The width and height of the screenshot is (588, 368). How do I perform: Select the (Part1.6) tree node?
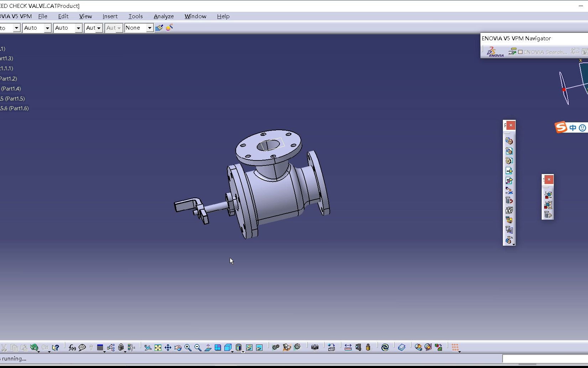tap(14, 108)
